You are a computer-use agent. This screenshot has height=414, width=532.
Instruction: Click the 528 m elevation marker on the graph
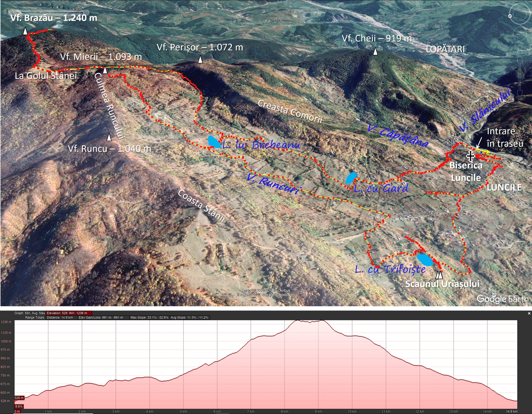pyautogui.click(x=19, y=398)
